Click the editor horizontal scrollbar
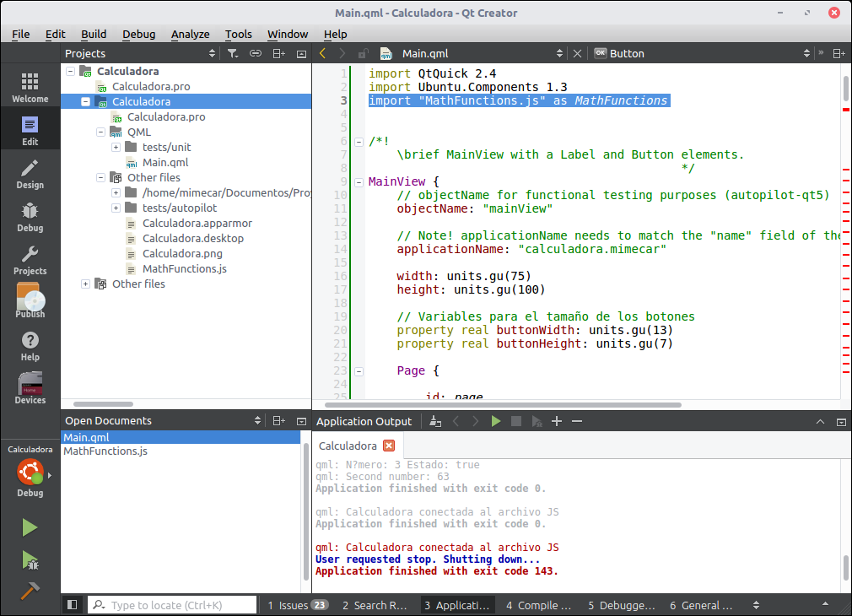The width and height of the screenshot is (852, 616). coord(503,405)
